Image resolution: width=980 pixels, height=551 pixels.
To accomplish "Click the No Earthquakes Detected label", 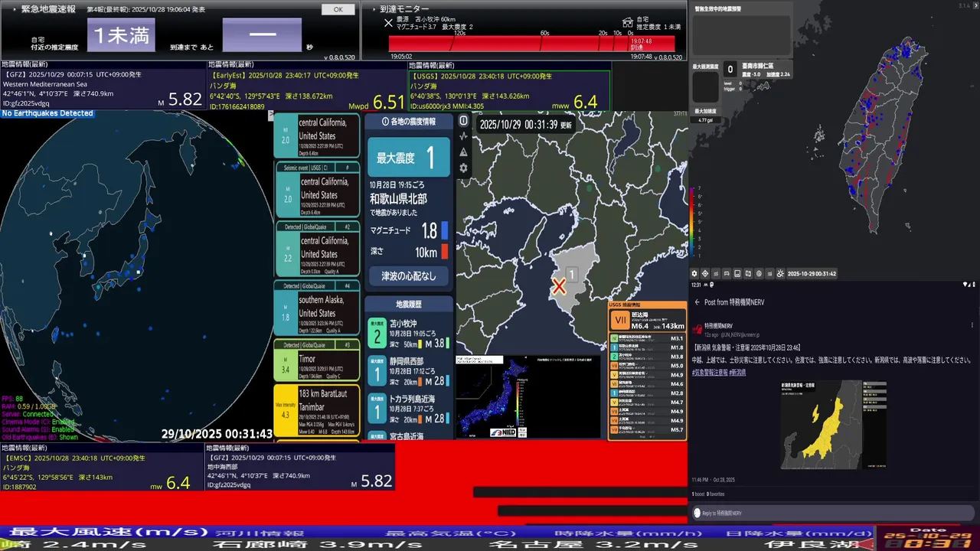I will (x=47, y=113).
